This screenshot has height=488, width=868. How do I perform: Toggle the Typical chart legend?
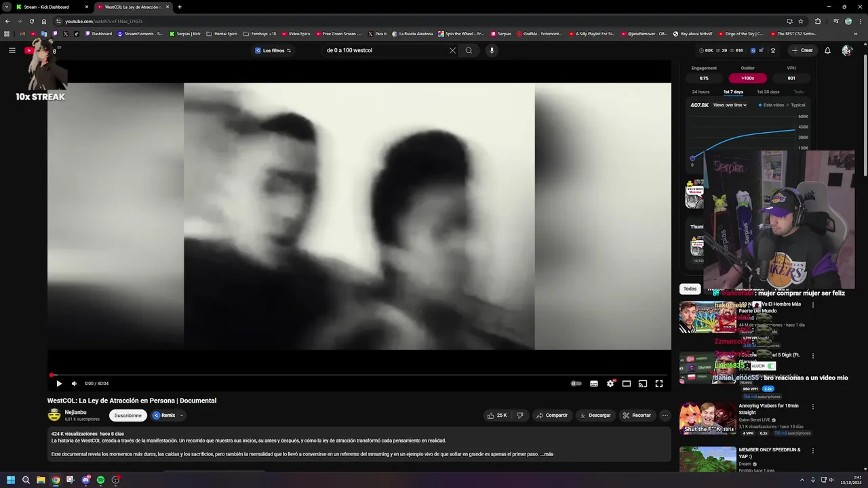(796, 105)
